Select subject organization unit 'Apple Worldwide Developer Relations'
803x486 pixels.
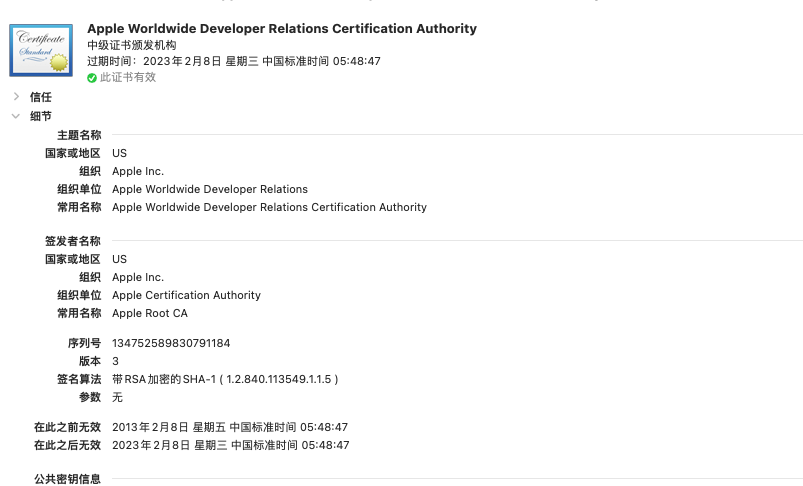click(210, 189)
